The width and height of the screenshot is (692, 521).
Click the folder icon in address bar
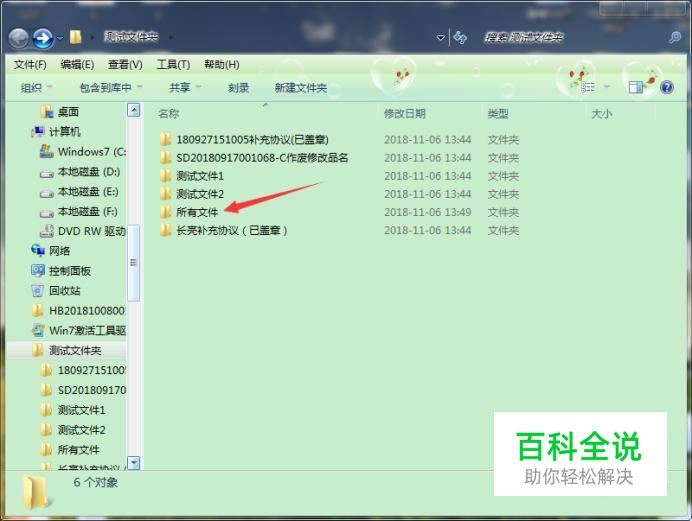(75, 37)
